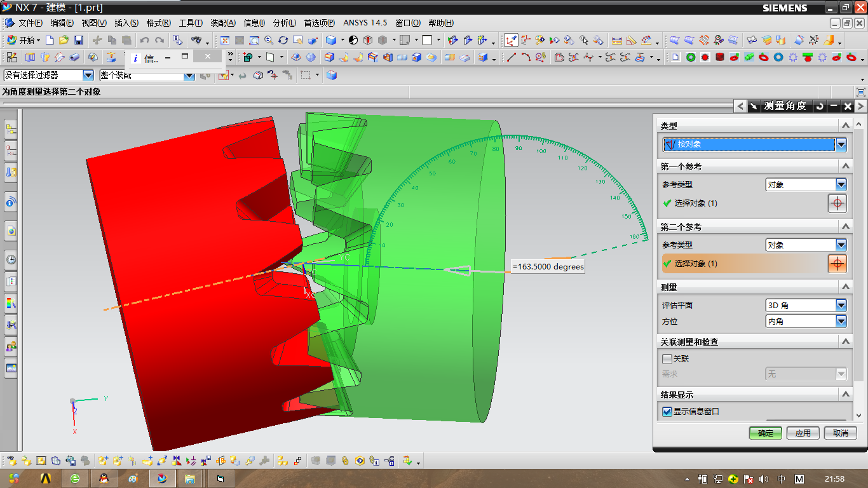
Task: Click the select object crosshair for second reference
Action: 837,263
